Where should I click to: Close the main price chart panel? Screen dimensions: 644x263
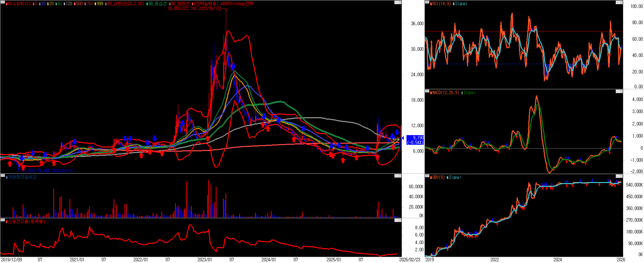(400, 2)
